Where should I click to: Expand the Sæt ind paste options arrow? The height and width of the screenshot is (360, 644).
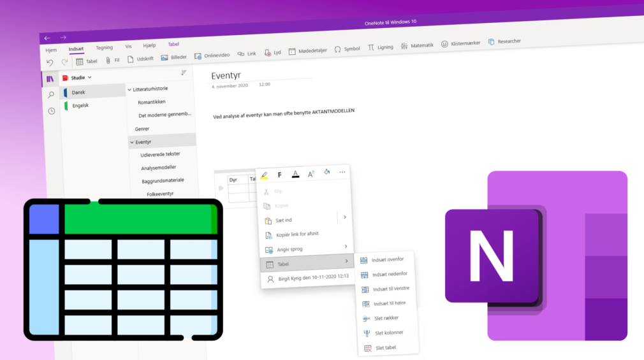point(344,217)
